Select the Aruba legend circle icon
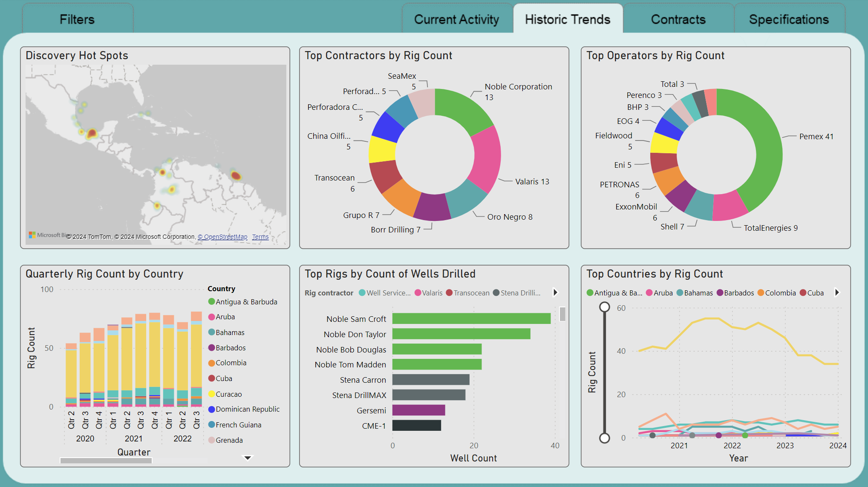868x487 pixels. click(x=211, y=317)
